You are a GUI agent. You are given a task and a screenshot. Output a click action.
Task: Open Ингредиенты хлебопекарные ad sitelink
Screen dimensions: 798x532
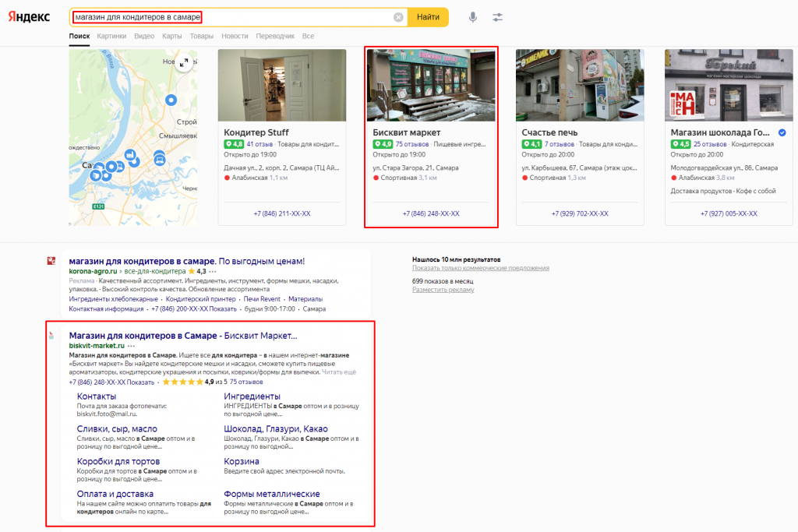click(x=114, y=299)
